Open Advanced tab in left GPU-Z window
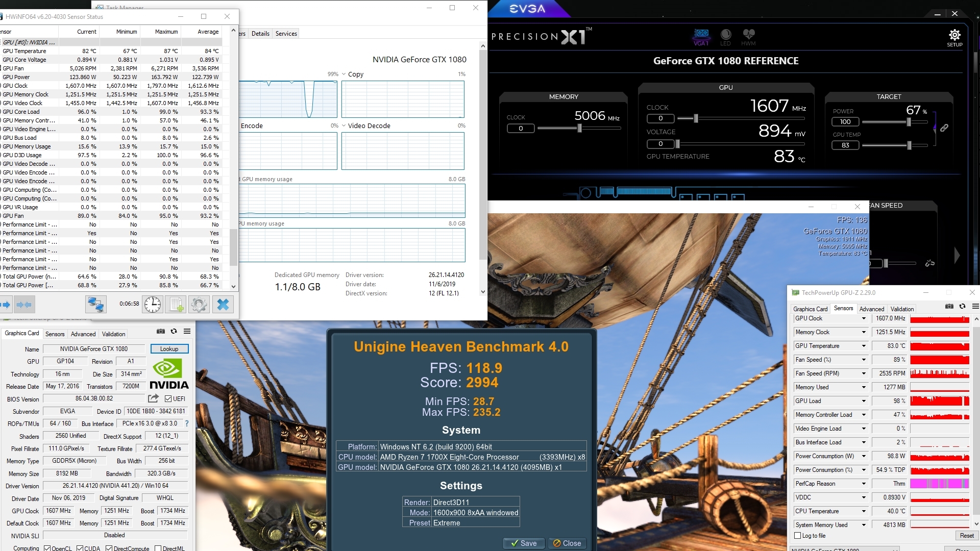980x551 pixels. coord(83,334)
